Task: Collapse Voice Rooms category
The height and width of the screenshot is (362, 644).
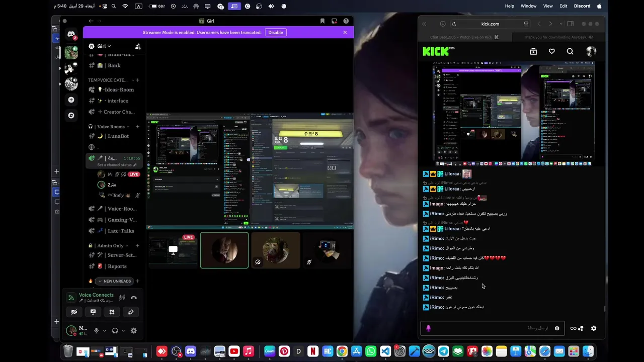Action: pos(128,127)
